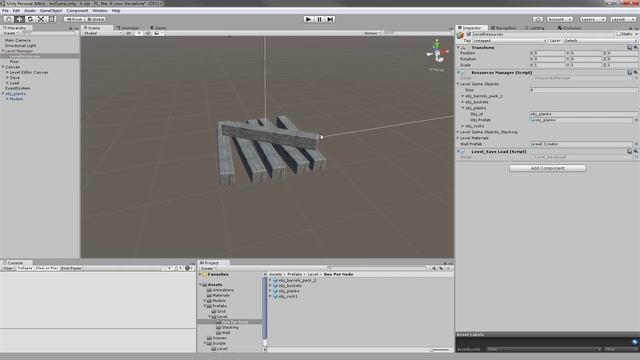The image size is (640, 360).
Task: Adjust the Project icon size slider
Action: tap(440, 349)
